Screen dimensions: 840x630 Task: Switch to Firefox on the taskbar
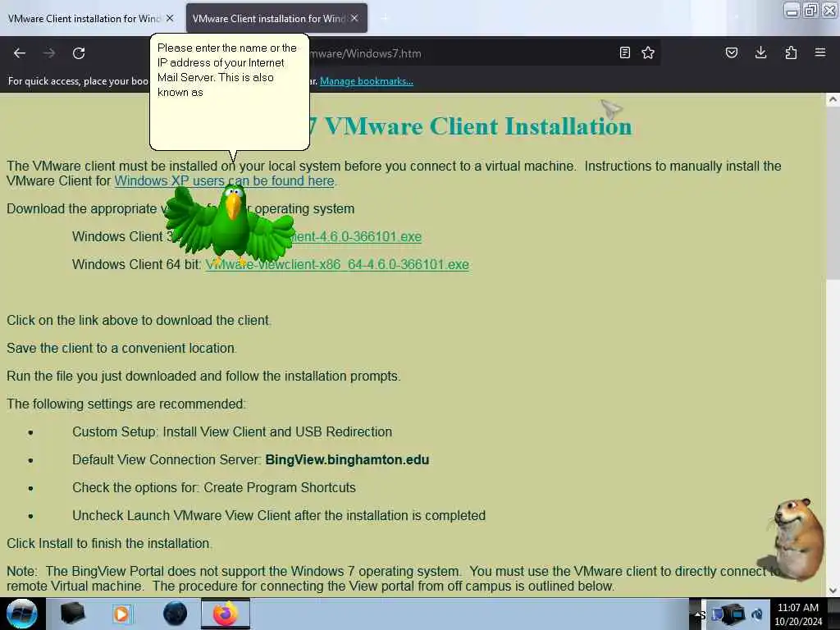(x=226, y=614)
